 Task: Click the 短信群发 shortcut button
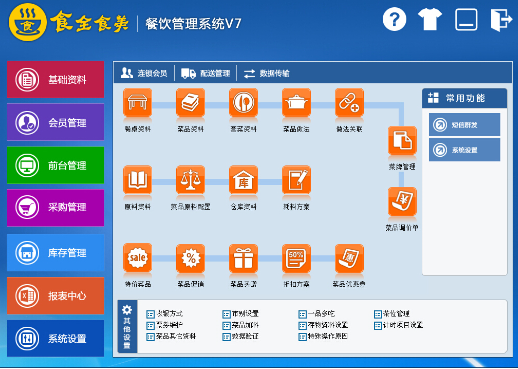coord(464,125)
